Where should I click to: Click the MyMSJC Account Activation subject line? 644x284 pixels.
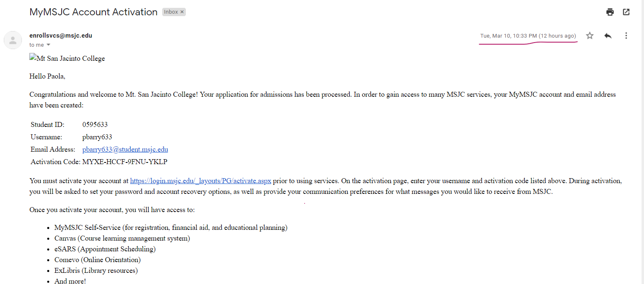(94, 12)
